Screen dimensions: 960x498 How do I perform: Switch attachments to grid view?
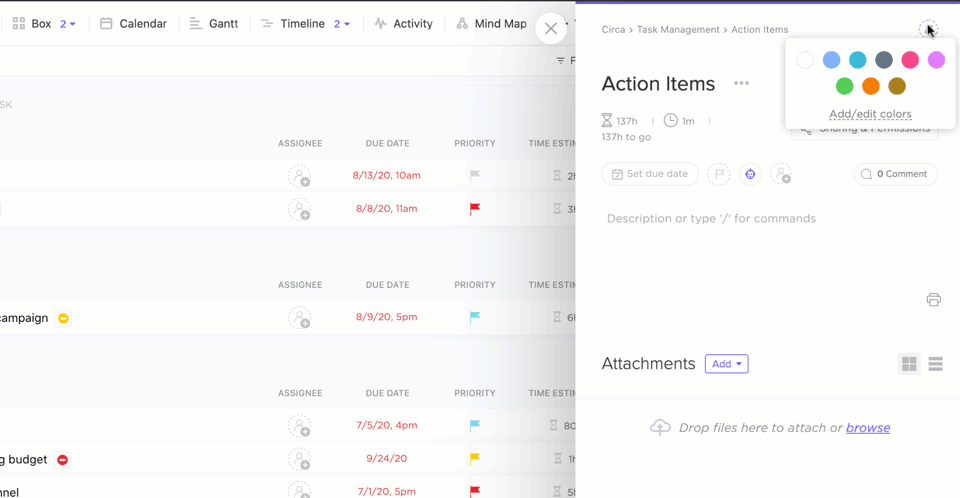(x=909, y=365)
